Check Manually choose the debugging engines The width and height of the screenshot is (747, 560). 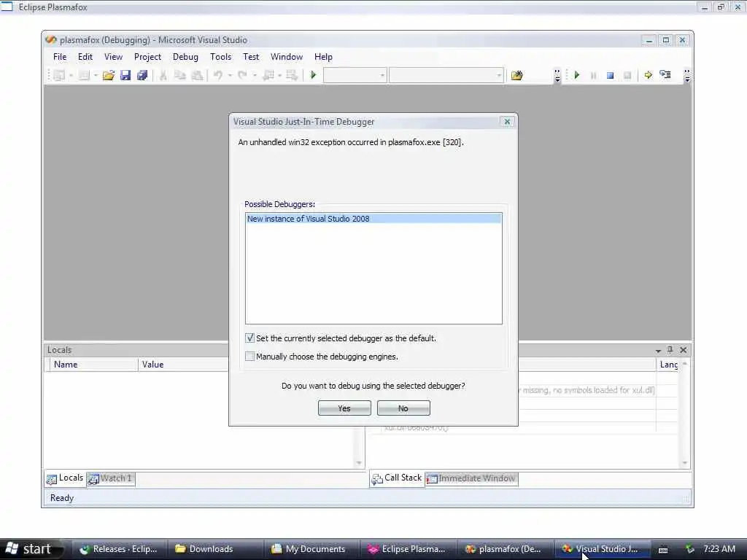coord(249,356)
